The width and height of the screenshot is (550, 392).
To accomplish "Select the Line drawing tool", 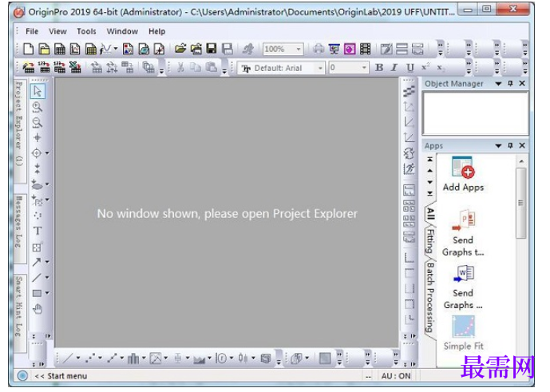I will (37, 277).
